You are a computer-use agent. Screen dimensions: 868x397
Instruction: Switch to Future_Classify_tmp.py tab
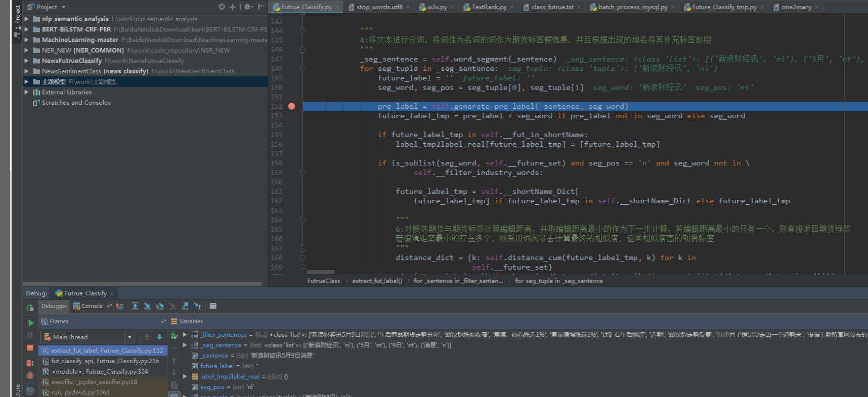tap(724, 7)
